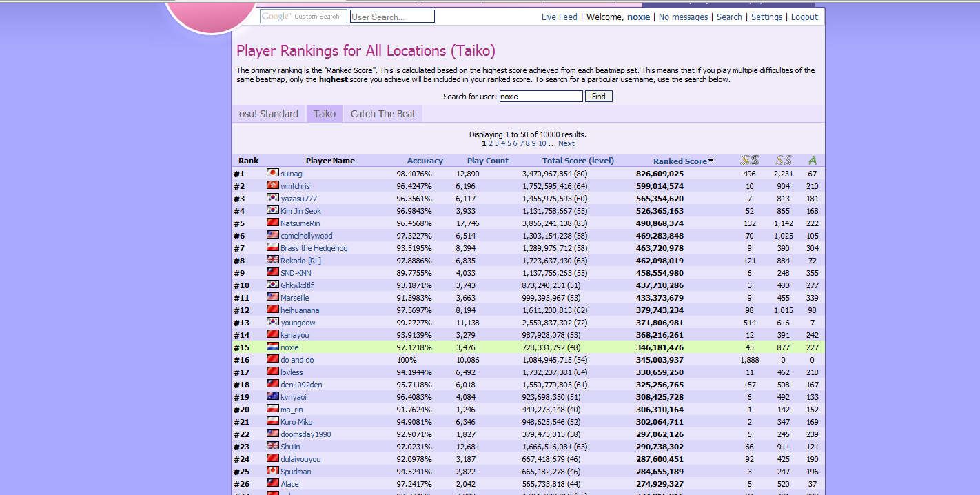The width and height of the screenshot is (980, 495).
Task: Click the #15 rank cell
Action: pyautogui.click(x=241, y=347)
